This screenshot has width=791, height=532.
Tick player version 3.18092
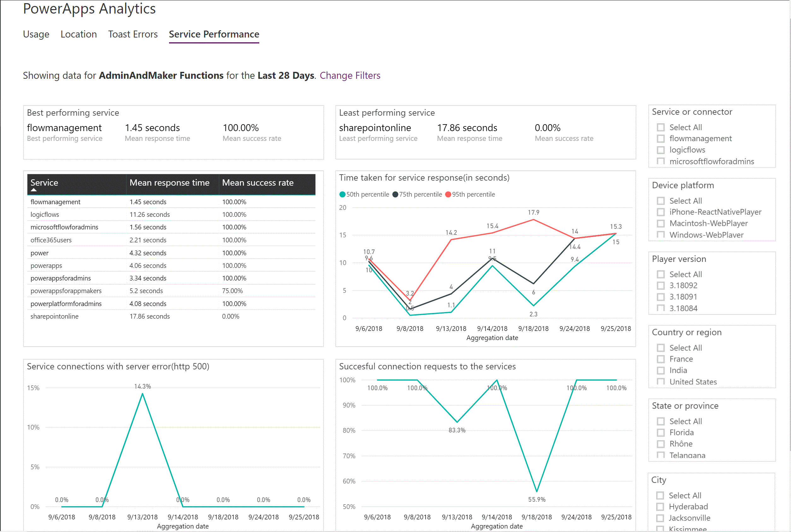pyautogui.click(x=660, y=285)
